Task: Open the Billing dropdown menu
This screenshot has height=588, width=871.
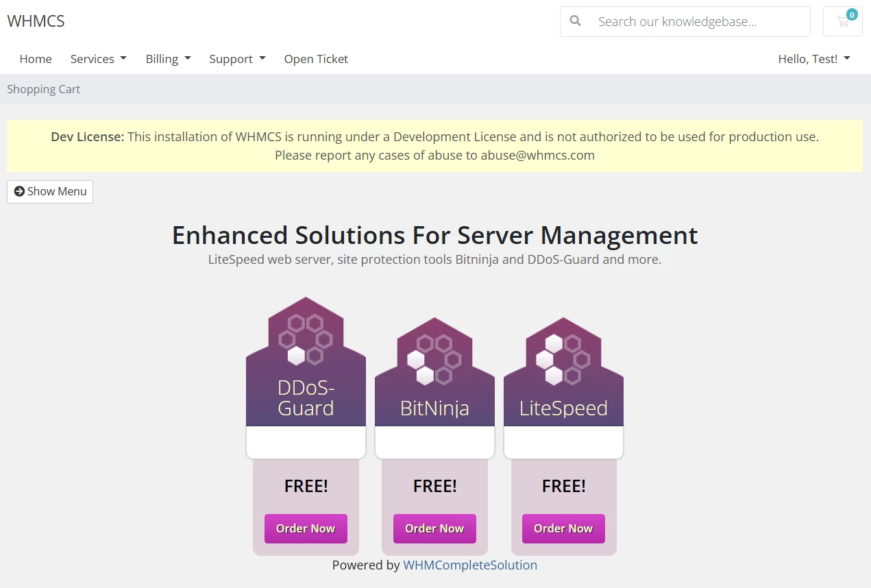Action: click(x=168, y=59)
